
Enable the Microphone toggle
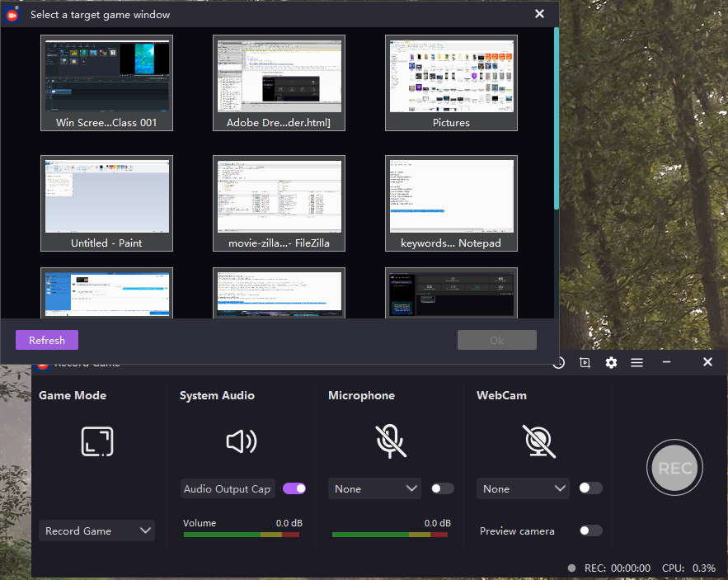pyautogui.click(x=442, y=488)
